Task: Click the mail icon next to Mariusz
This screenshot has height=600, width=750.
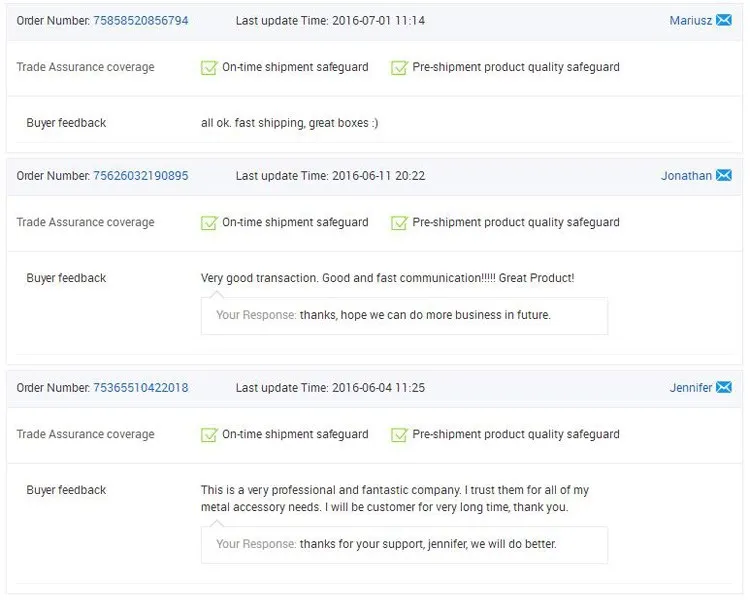Action: click(x=724, y=20)
